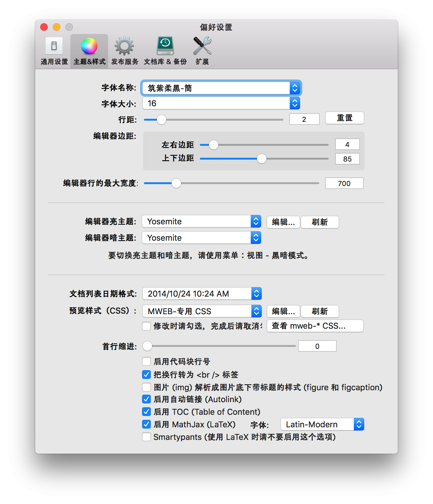Open the 预览样式 MWEB-专用 CSS dropdown
The image size is (433, 504).
pos(202,311)
